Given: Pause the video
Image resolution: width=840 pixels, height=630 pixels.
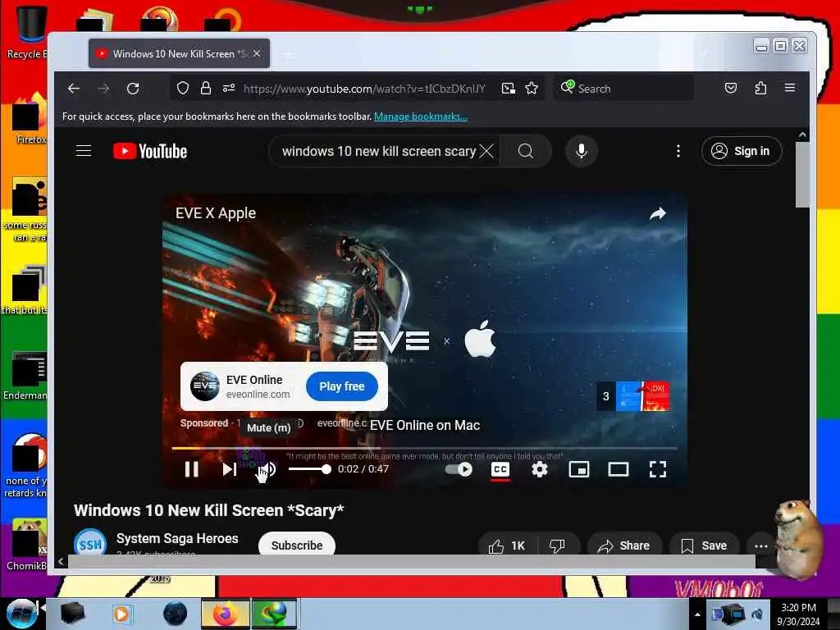Looking at the screenshot, I should [x=191, y=469].
